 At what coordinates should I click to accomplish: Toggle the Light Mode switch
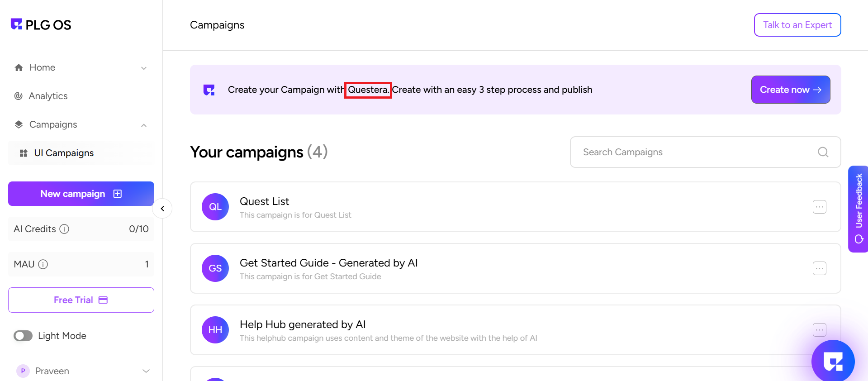(23, 336)
